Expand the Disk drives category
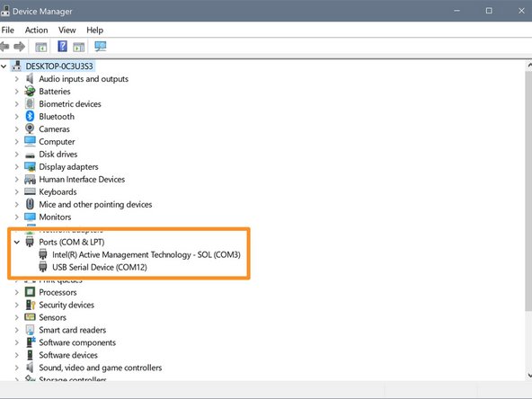The height and width of the screenshot is (399, 532). 16,154
